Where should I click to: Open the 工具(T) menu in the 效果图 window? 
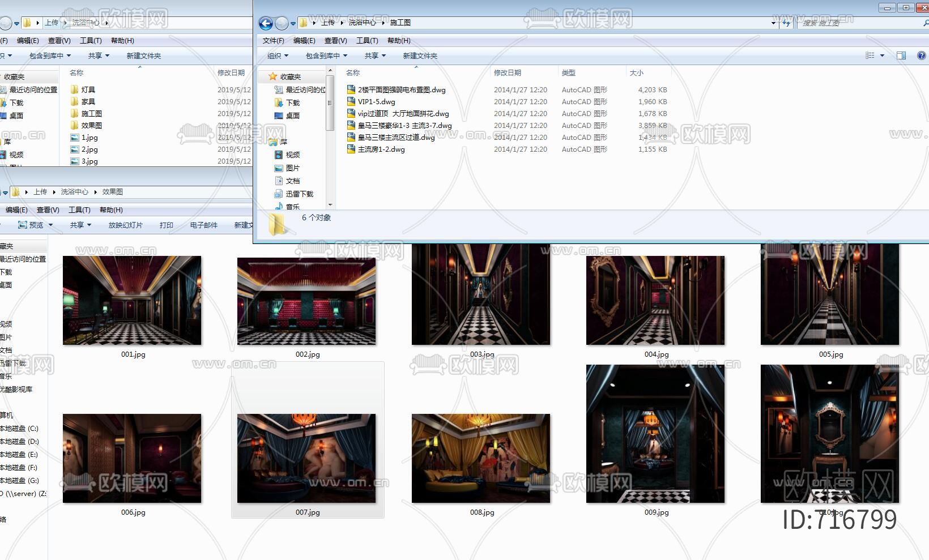[79, 210]
